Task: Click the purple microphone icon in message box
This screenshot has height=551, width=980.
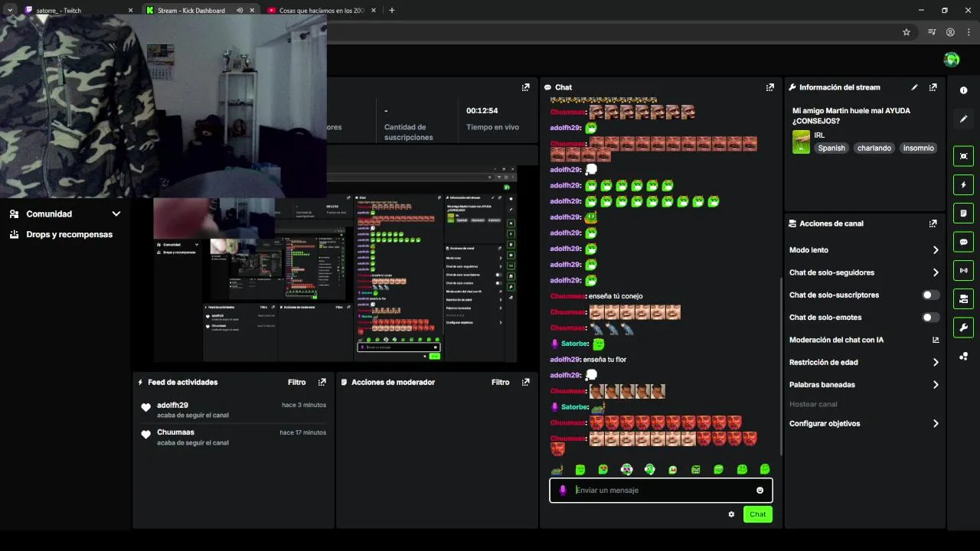Action: coord(563,491)
